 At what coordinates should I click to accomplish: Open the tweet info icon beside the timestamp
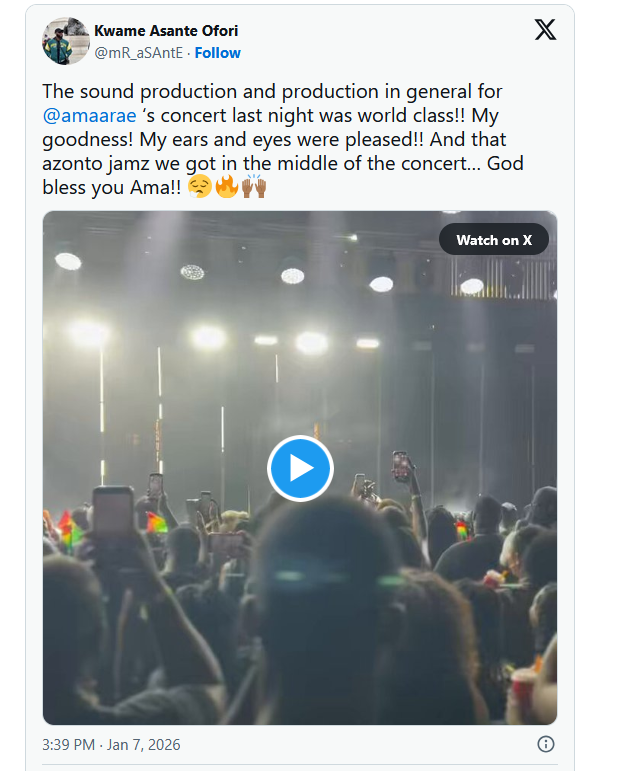click(545, 745)
